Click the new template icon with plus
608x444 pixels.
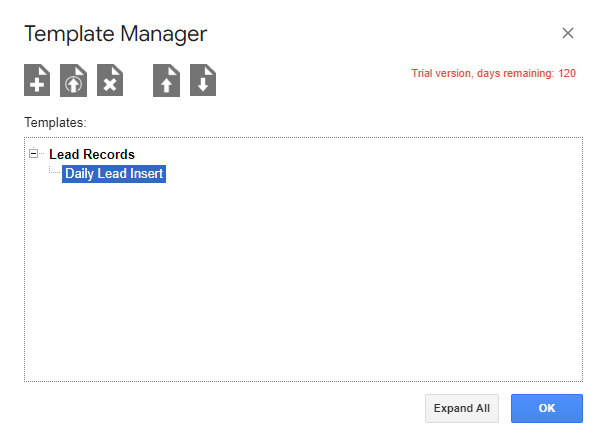tap(37, 81)
